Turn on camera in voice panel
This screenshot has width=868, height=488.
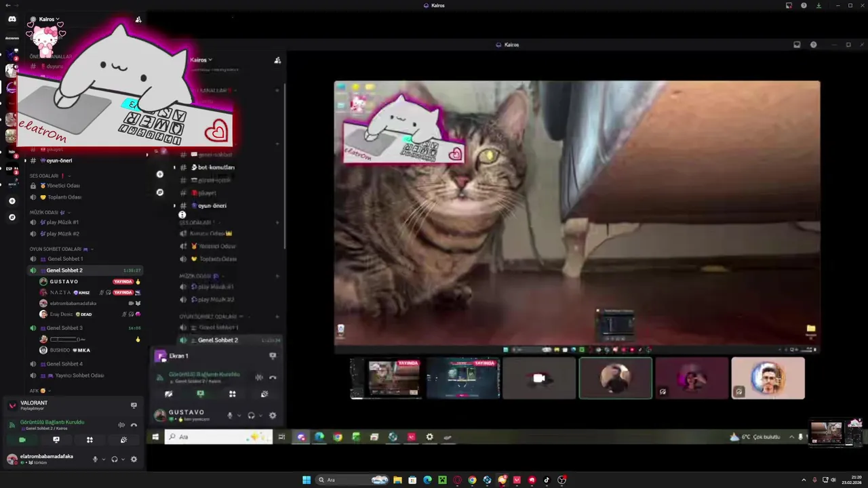coord(22,440)
